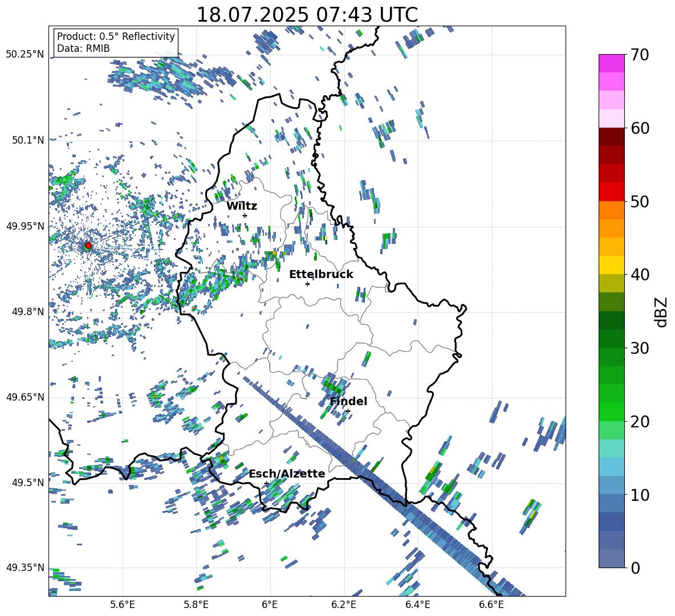Click the 60 colorbar tick label

click(639, 128)
